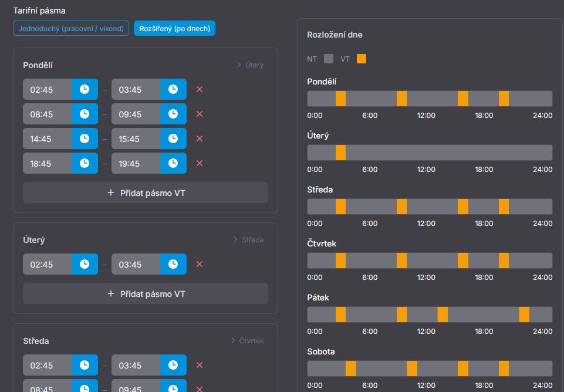Click Monday 08:45 start time field
Screen dimensions: 564x392
pyautogui.click(x=48, y=114)
